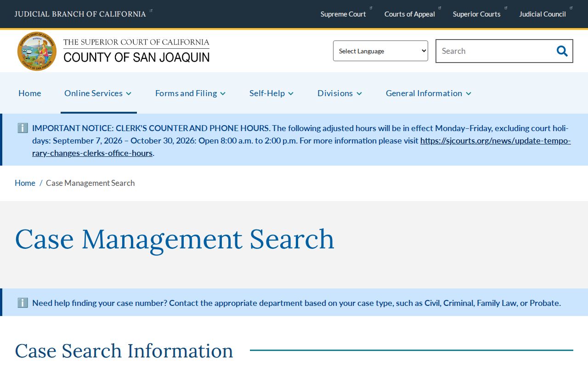The width and height of the screenshot is (588, 368).
Task: Click the San Joaquin court seal logo
Action: 37,51
